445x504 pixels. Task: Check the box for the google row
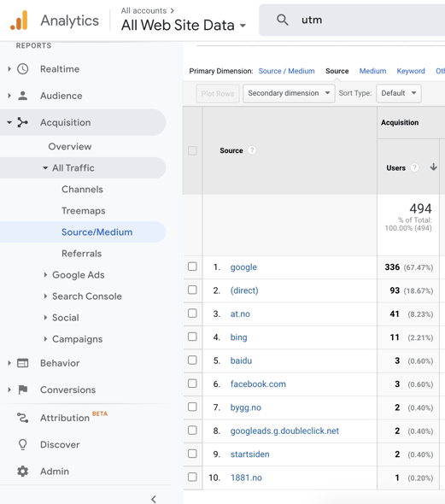click(192, 267)
